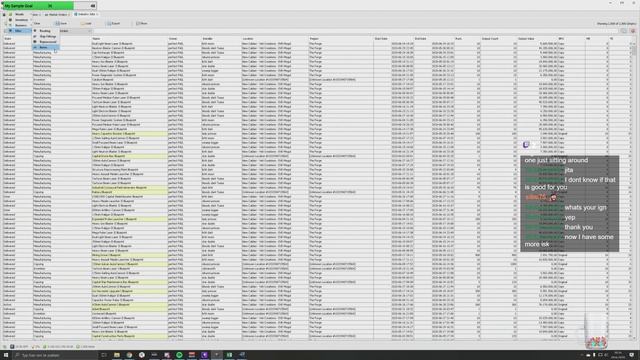The height and width of the screenshot is (360, 640).
Task: Sort by the End Date column header
Action: pyautogui.click(x=433, y=39)
